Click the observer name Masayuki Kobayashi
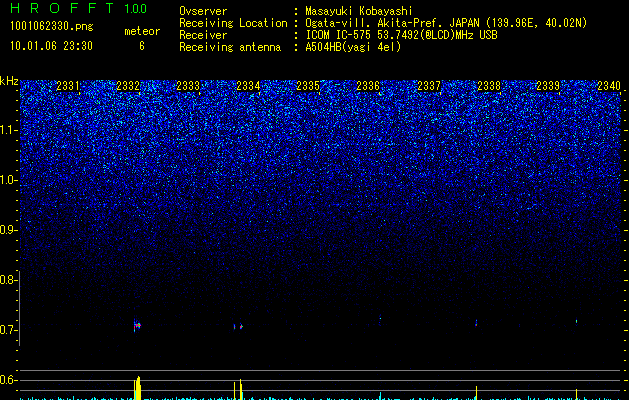 [359, 11]
